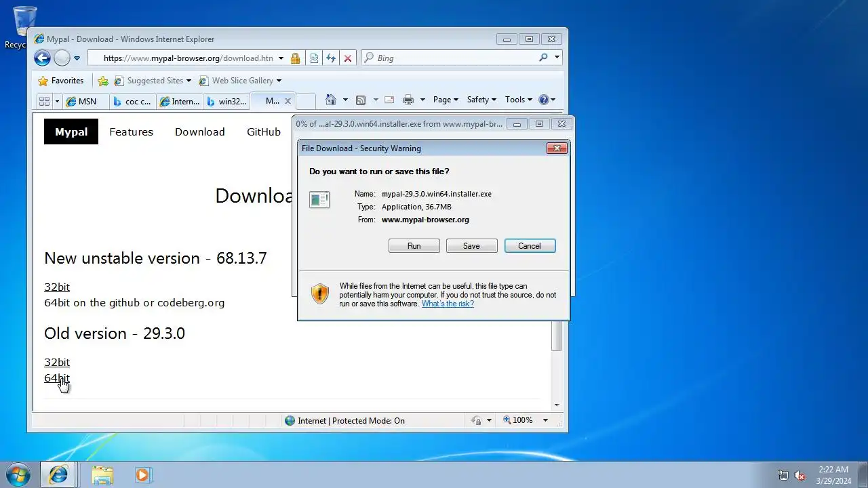Image resolution: width=868 pixels, height=488 pixels.
Task: Expand the address bar autocomplete dropdown
Action: point(281,58)
